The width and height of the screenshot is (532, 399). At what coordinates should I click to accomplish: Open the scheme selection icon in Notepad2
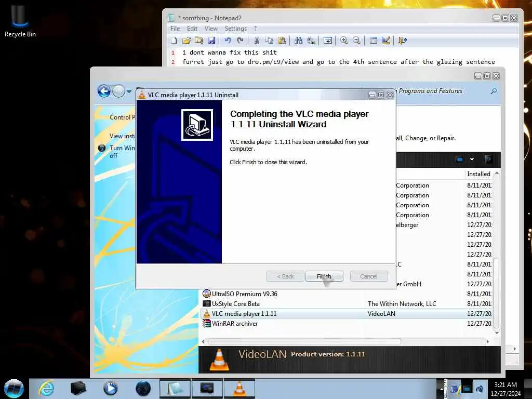tap(374, 41)
